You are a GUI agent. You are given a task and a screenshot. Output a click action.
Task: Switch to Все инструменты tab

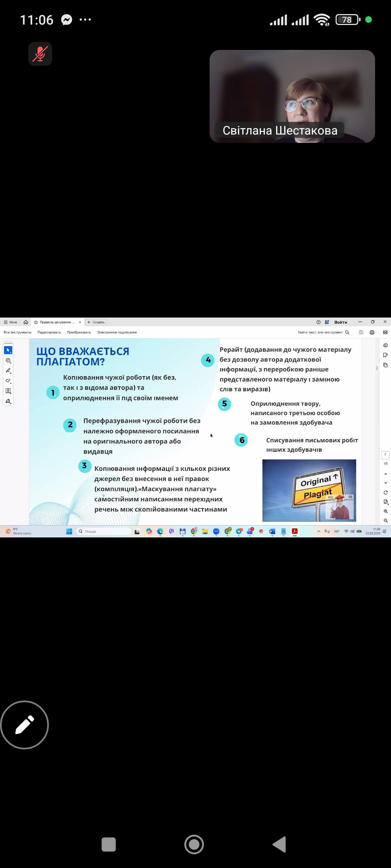point(17,332)
